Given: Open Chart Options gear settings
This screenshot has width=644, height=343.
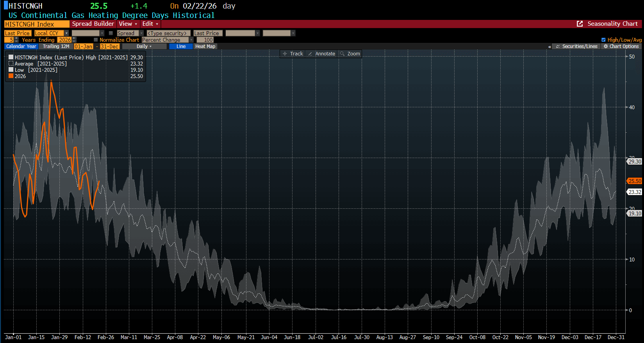Looking at the screenshot, I should (x=621, y=46).
